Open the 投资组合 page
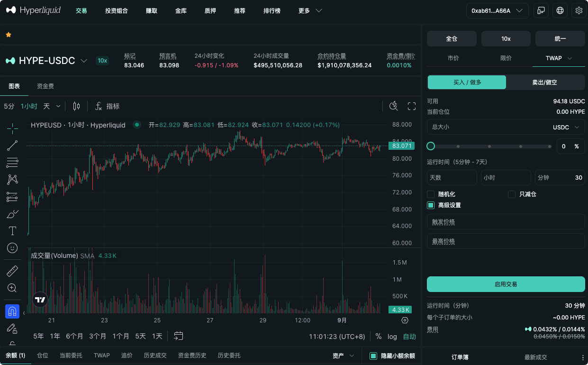 pos(117,10)
